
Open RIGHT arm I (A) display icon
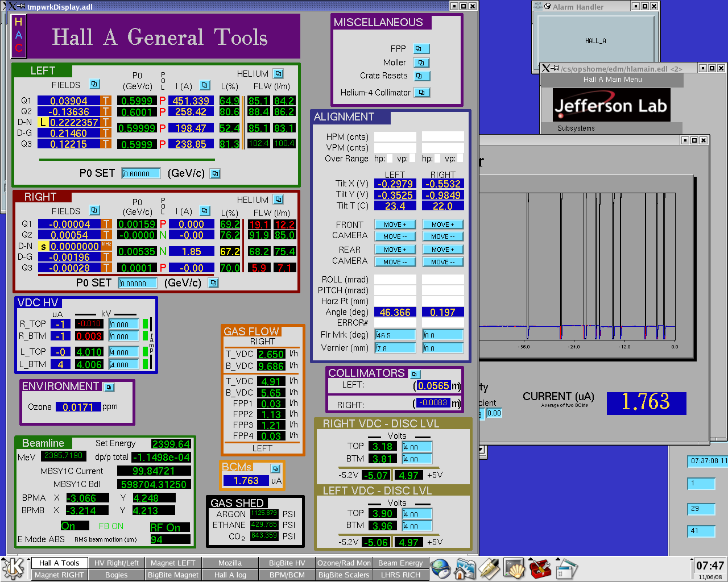(x=205, y=210)
